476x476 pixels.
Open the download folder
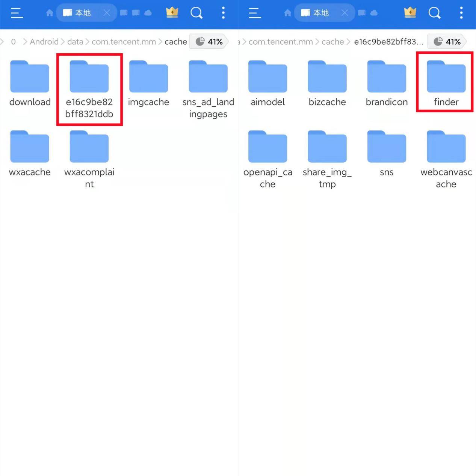30,84
